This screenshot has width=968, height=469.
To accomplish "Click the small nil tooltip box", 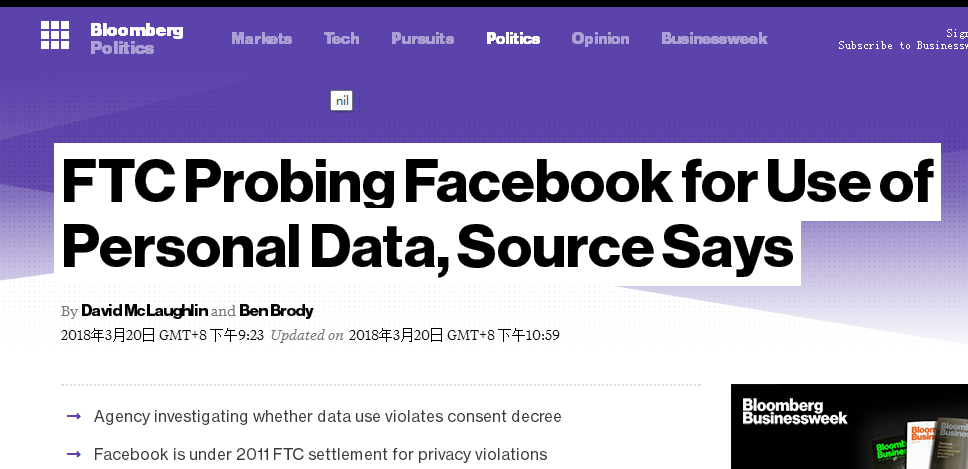I will [x=341, y=101].
